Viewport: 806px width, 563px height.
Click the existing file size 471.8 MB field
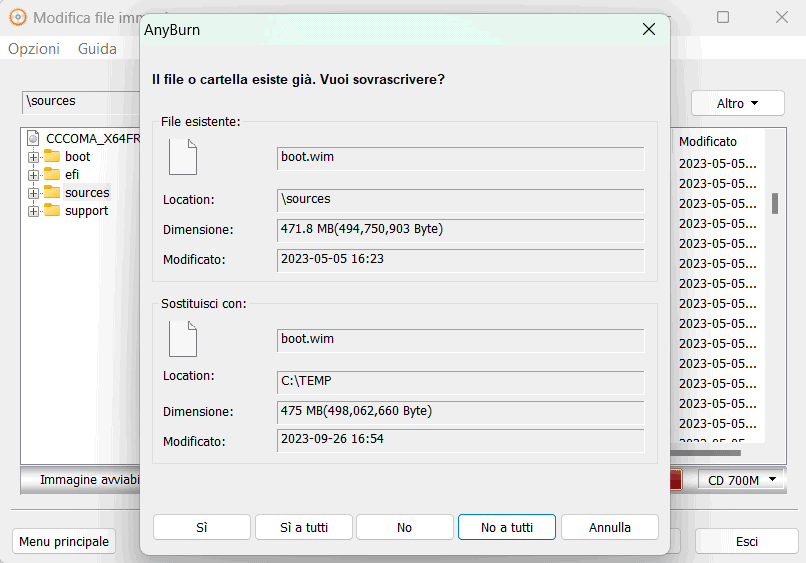(460, 230)
